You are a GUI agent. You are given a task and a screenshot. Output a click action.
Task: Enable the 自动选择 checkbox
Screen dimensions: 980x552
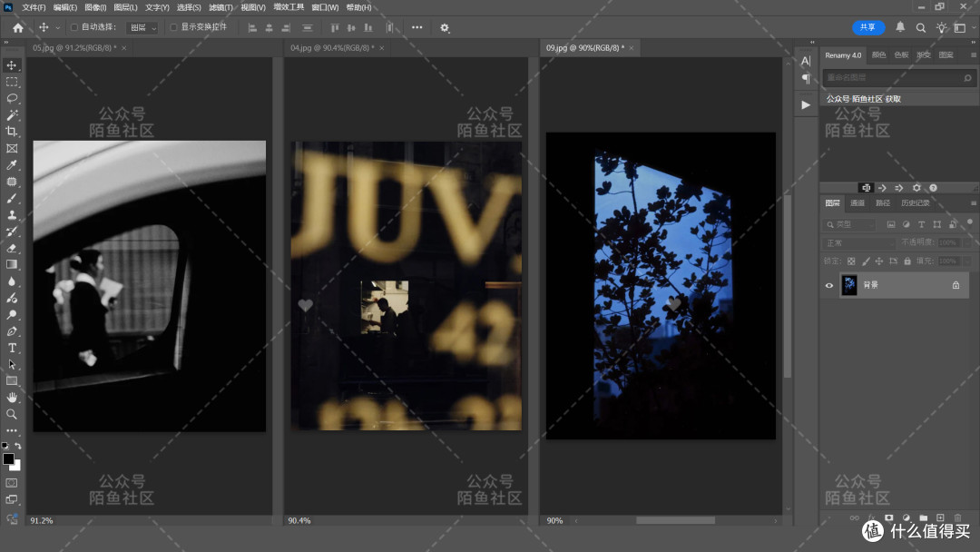74,27
